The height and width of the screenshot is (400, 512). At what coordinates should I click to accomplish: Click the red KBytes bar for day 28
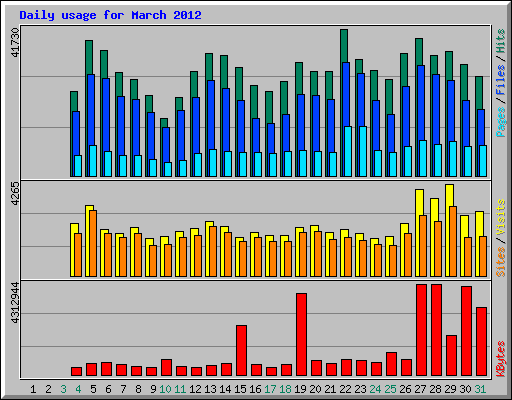click(x=437, y=330)
